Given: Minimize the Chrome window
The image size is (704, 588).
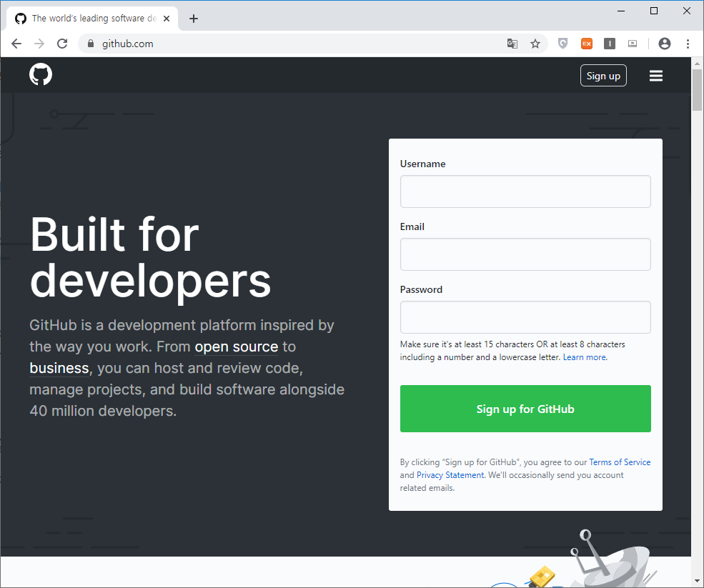Looking at the screenshot, I should [621, 11].
